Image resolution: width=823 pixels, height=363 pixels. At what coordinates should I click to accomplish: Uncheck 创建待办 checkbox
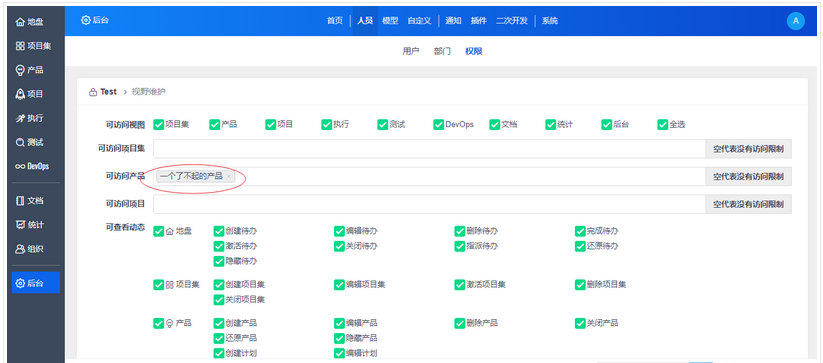point(219,231)
